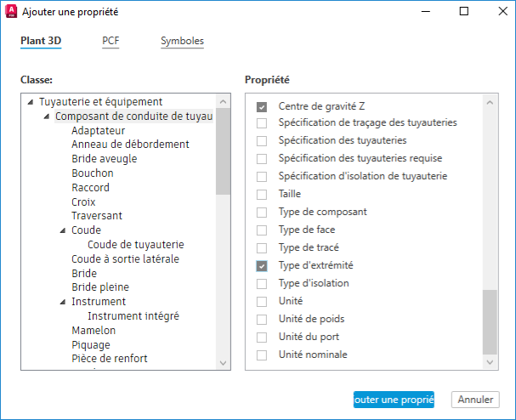Maximize the Ajouter une propriété window
Image resolution: width=516 pixels, height=420 pixels.
point(463,12)
